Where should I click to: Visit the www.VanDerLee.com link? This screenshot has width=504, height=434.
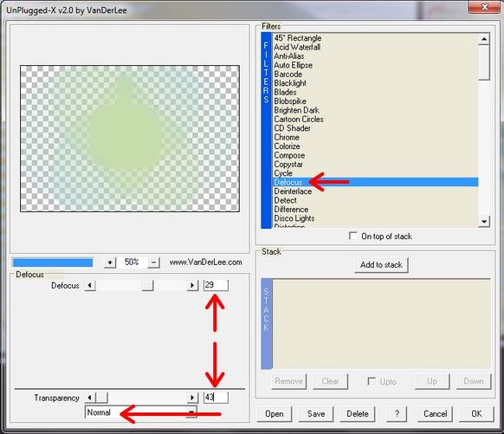point(206,262)
